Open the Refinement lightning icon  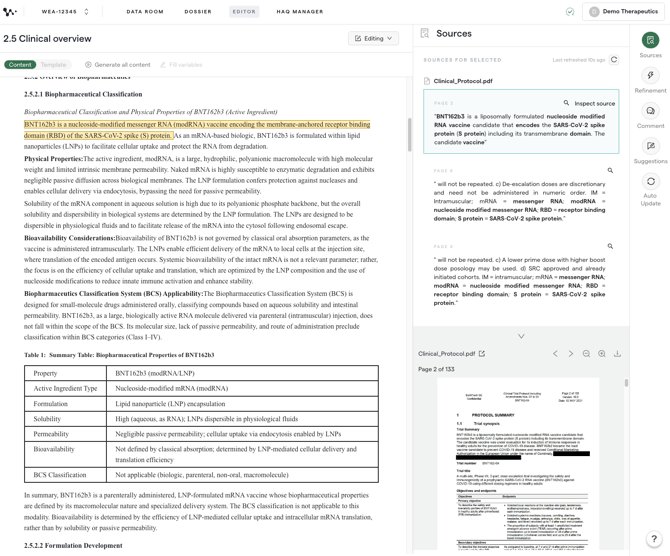click(650, 75)
